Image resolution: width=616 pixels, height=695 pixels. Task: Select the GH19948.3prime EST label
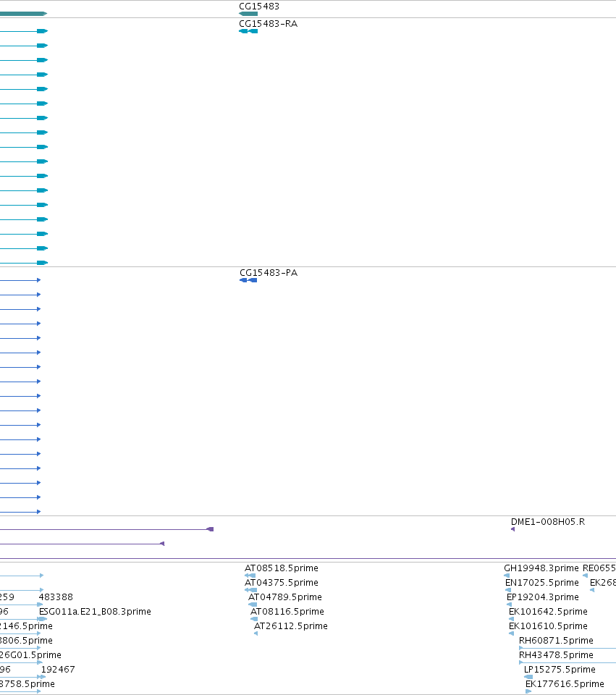(541, 568)
